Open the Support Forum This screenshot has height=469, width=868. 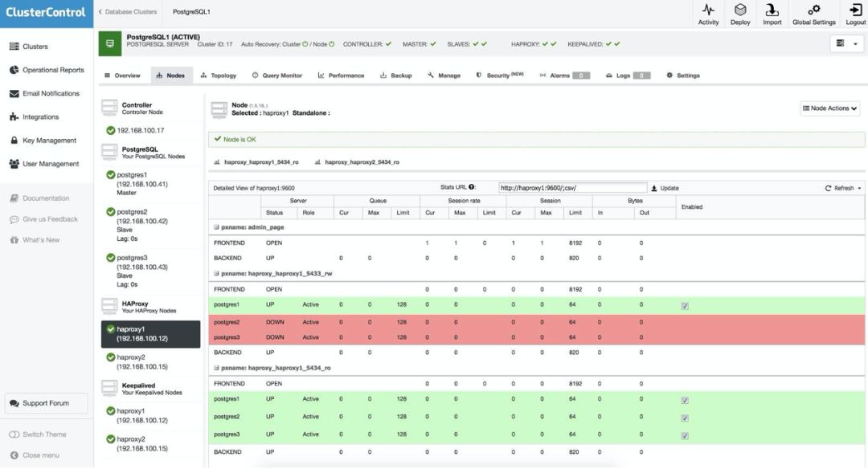pos(46,403)
